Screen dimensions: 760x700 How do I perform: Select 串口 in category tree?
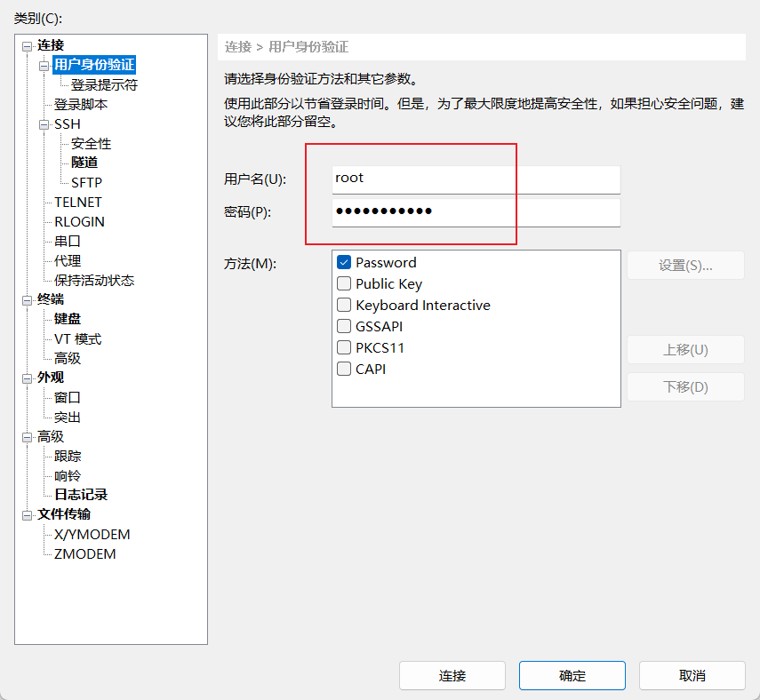click(x=68, y=242)
